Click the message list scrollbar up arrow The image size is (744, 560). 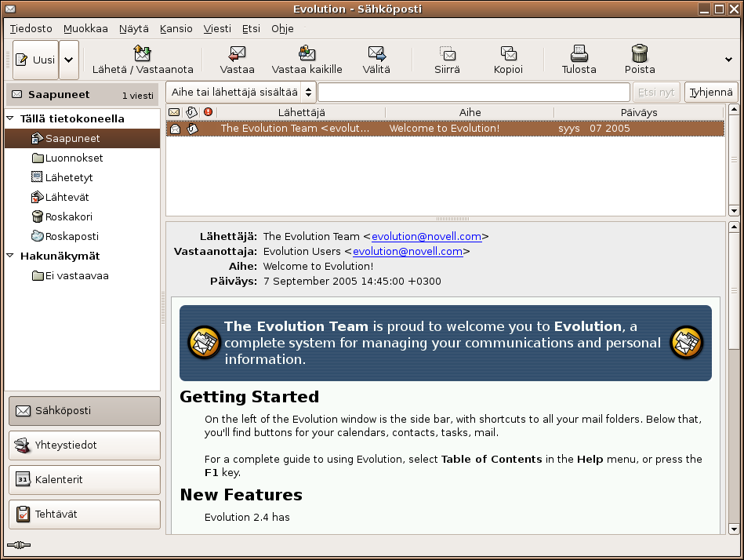[x=734, y=110]
